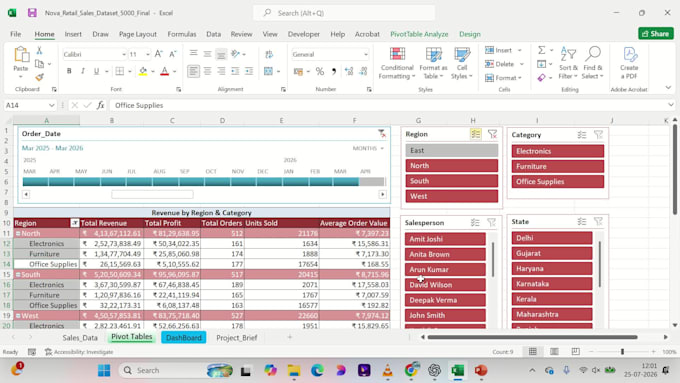680x383 pixels.
Task: Select Karnataka in State slicer
Action: pyautogui.click(x=552, y=284)
